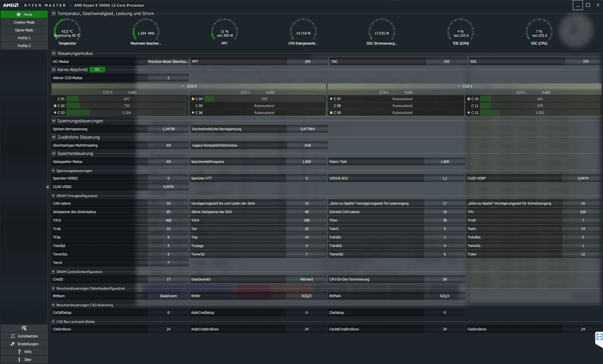
Task: Click the dot marker on core C 07
Action: pyautogui.click(x=331, y=99)
